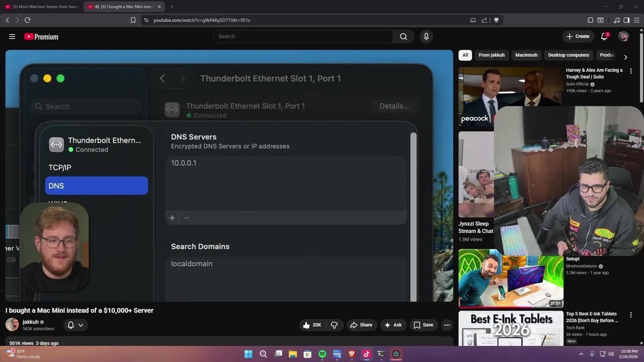The image size is (644, 362).
Task: Toggle the browser sidebar panel icon
Action: [x=626, y=20]
